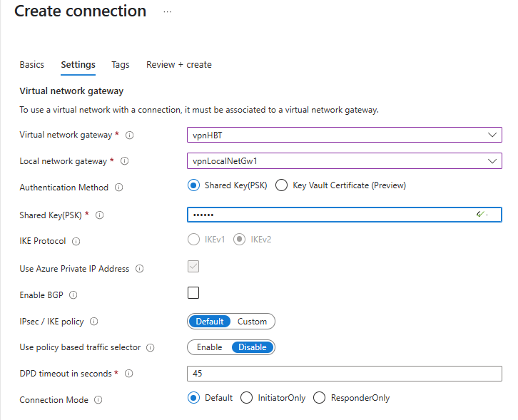Screen dimensions: 518x420
Task: Open the Local network gateway dropdown
Action: pos(492,161)
